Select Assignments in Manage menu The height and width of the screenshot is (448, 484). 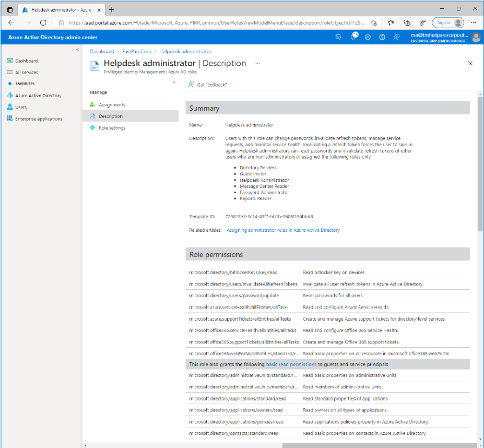[x=112, y=105]
